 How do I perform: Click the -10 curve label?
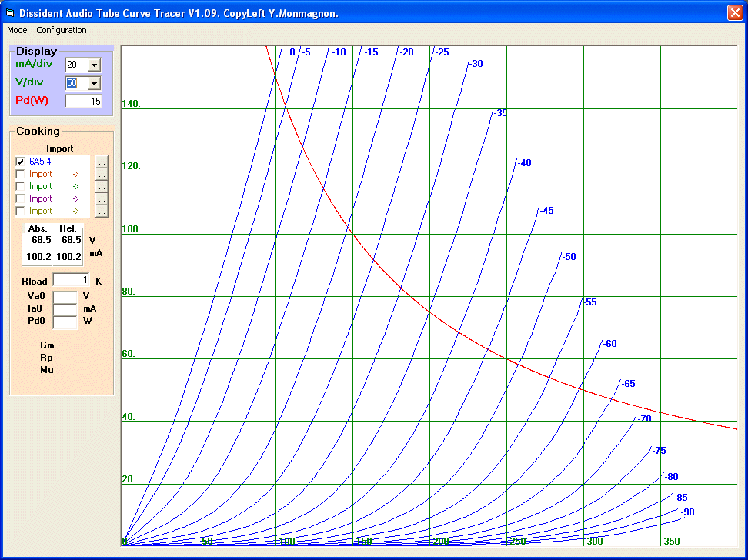pyautogui.click(x=339, y=52)
